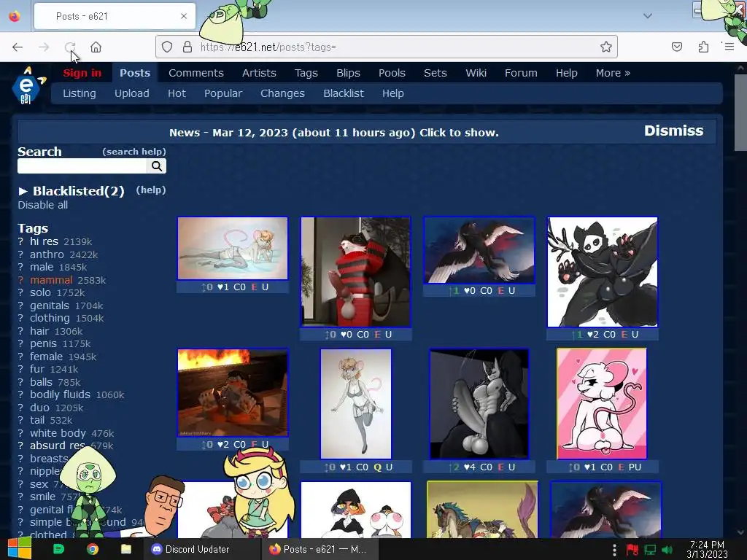Open the '(search help)' link
747x560 pixels.
[134, 152]
